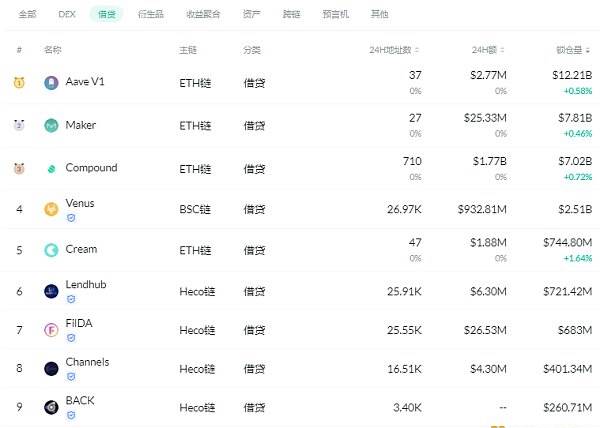The image size is (600, 428).
Task: Click the Maker logo icon
Action: (x=51, y=125)
